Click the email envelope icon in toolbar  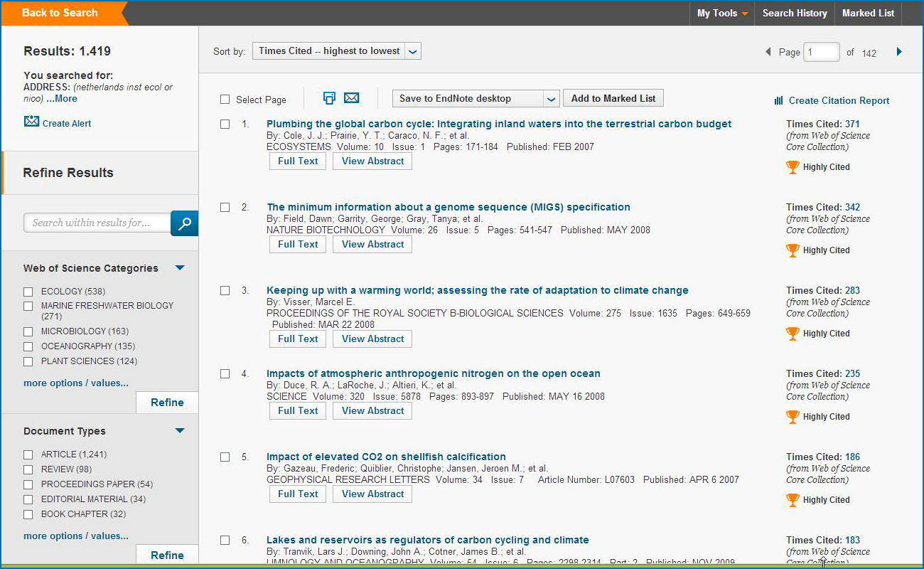[351, 98]
